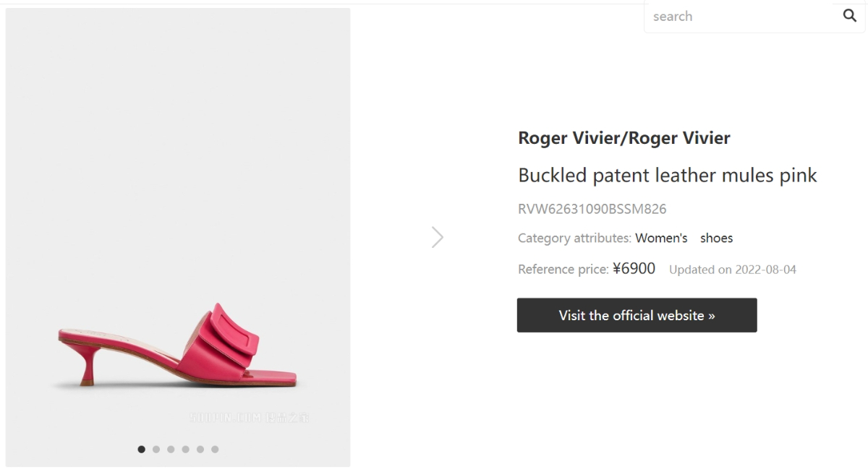This screenshot has width=868, height=472.
Task: Click the Women's category link
Action: 661,238
